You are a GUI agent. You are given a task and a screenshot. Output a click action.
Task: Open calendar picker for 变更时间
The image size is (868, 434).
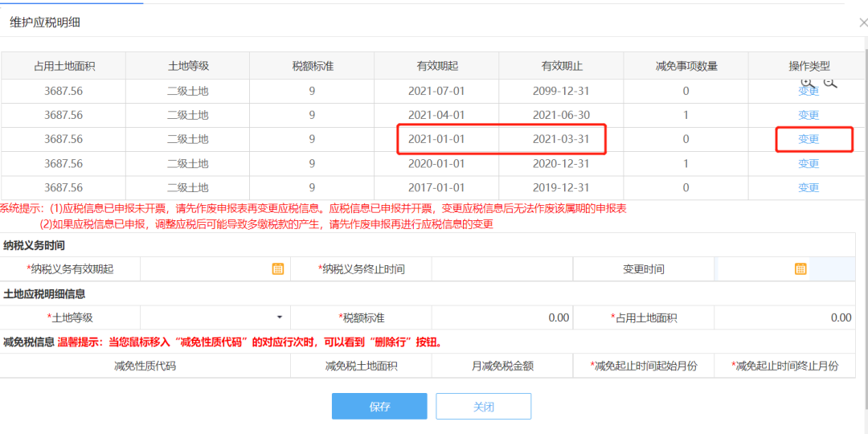[x=800, y=269]
